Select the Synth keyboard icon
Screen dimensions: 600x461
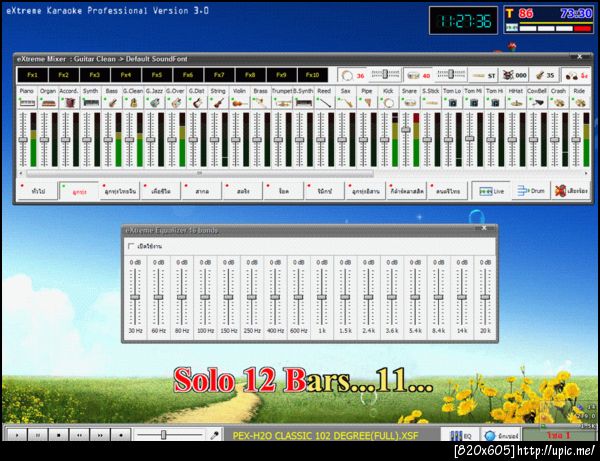91,102
